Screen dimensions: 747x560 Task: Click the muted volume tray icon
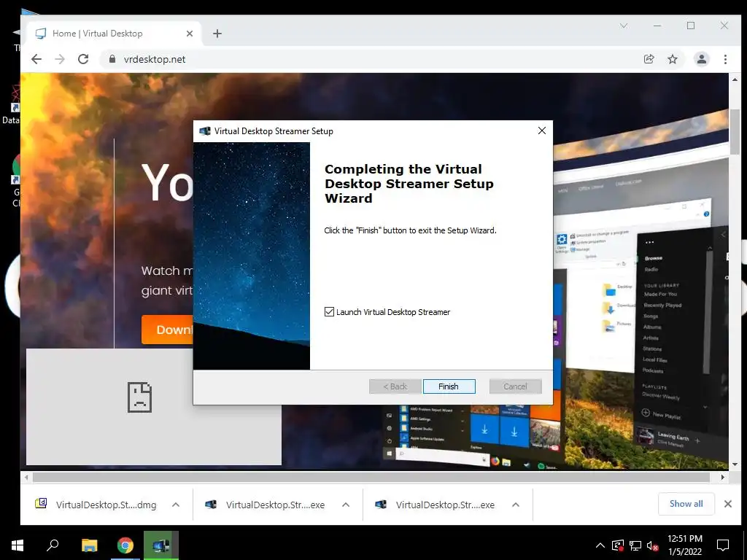[x=652, y=545]
